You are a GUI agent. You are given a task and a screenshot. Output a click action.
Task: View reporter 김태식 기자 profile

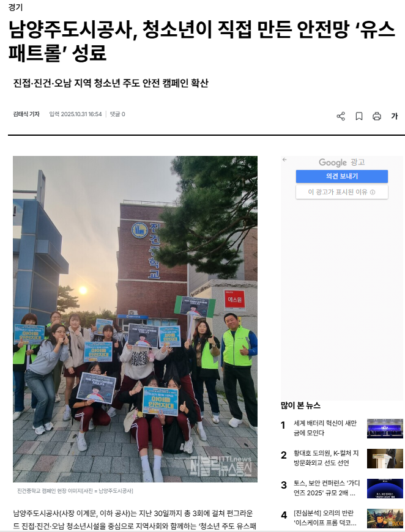pos(26,114)
